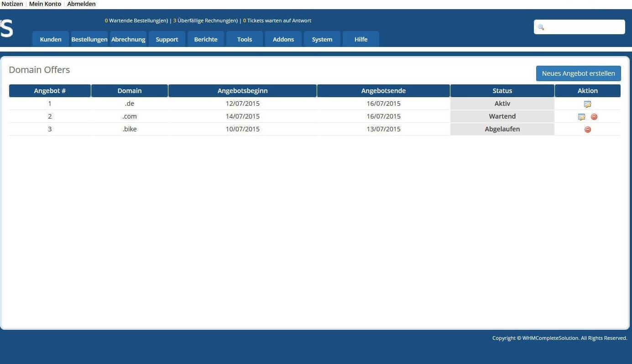Click the search magnifier icon
This screenshot has width=632, height=364.
point(541,27)
